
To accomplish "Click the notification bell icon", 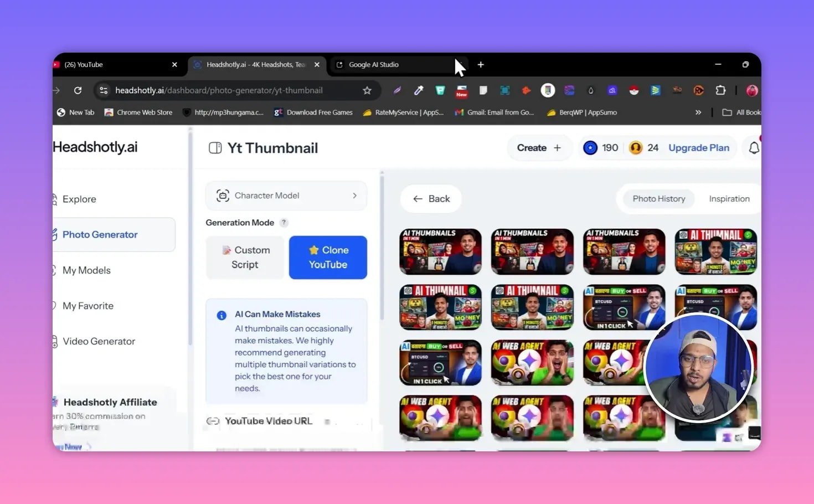I will coord(754,147).
